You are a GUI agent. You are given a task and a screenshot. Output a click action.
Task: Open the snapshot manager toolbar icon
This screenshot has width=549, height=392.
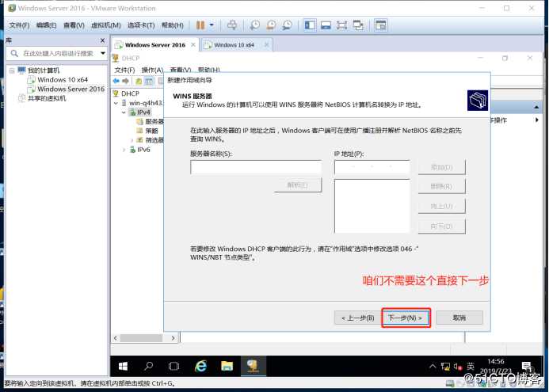(287, 25)
